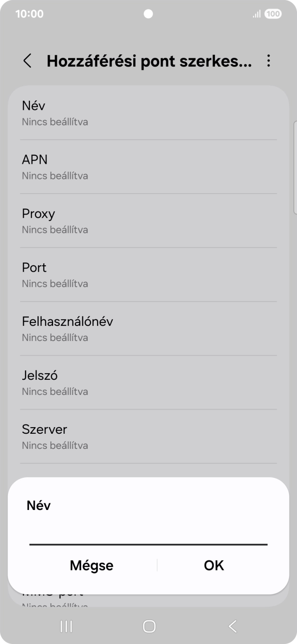297x644 pixels.
Task: Tap the Név dialog title
Action: pos(38,505)
